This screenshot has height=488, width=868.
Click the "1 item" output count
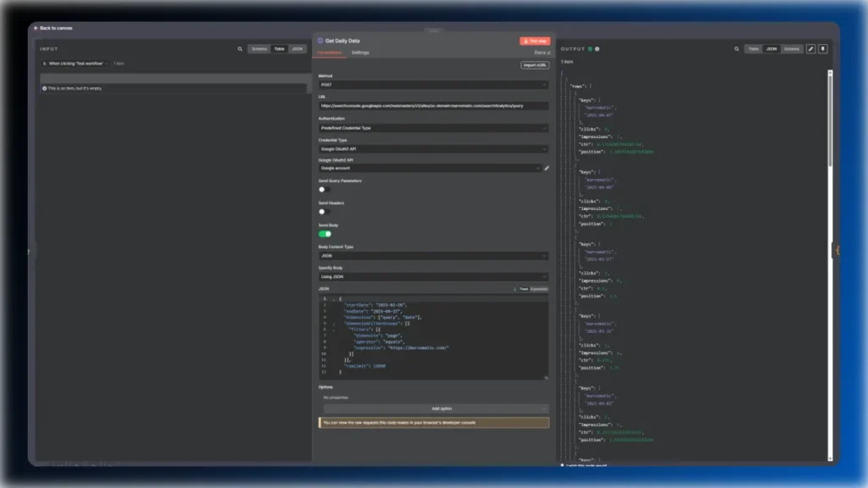(567, 62)
